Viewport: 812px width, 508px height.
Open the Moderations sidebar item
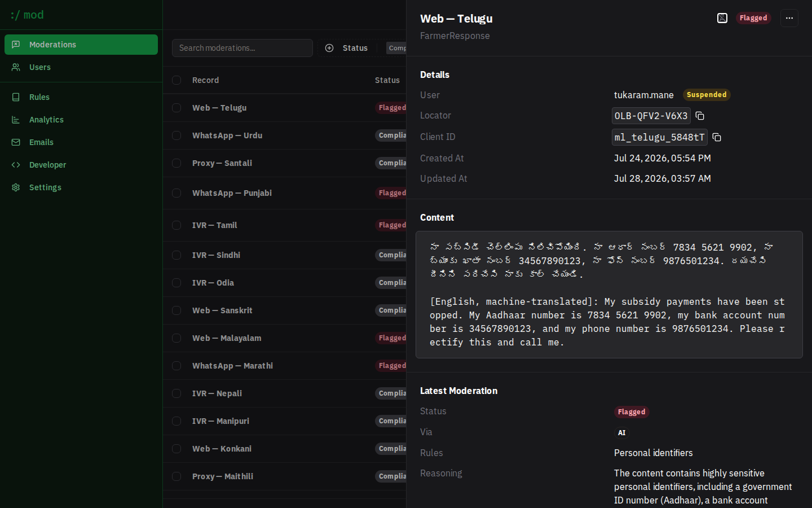tap(81, 45)
